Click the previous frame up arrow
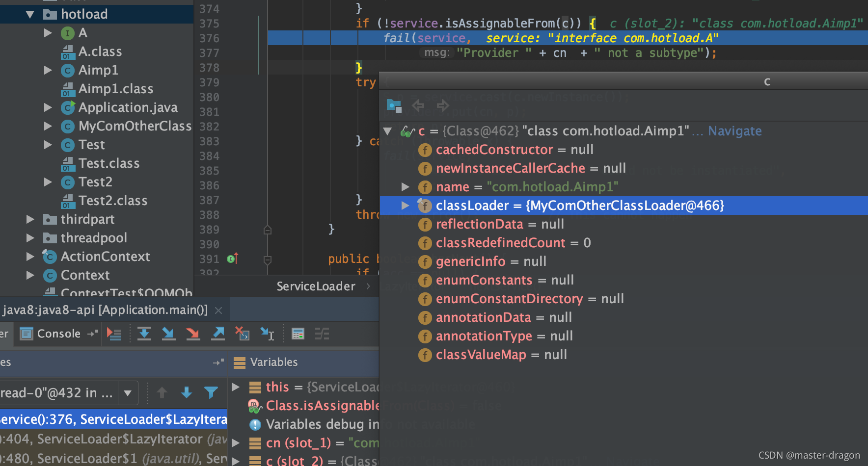 tap(162, 392)
